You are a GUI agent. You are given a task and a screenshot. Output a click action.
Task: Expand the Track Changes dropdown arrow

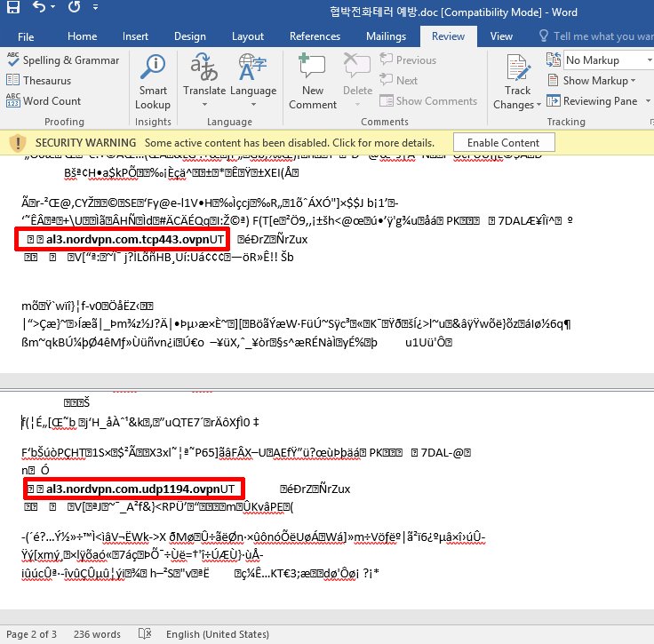tap(538, 105)
